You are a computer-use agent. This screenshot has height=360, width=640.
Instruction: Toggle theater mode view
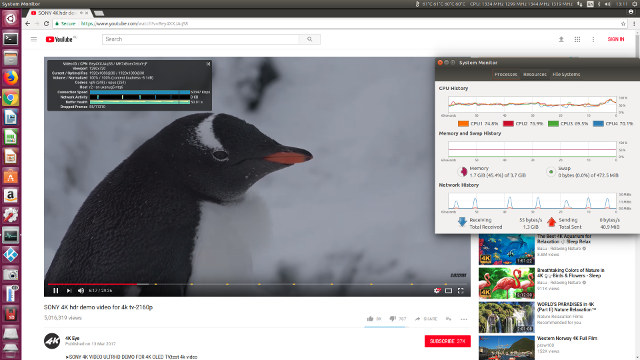(x=449, y=291)
